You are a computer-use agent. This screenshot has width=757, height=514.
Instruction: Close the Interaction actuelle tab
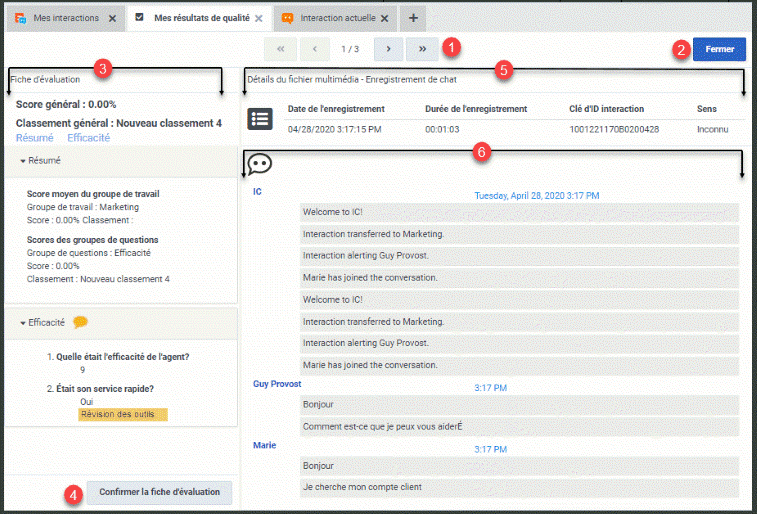pyautogui.click(x=385, y=19)
